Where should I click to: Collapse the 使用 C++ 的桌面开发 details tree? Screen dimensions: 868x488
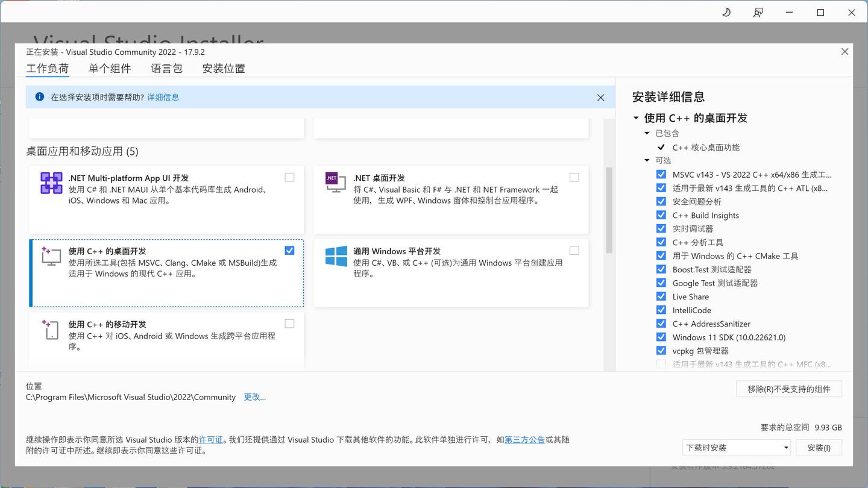click(636, 118)
